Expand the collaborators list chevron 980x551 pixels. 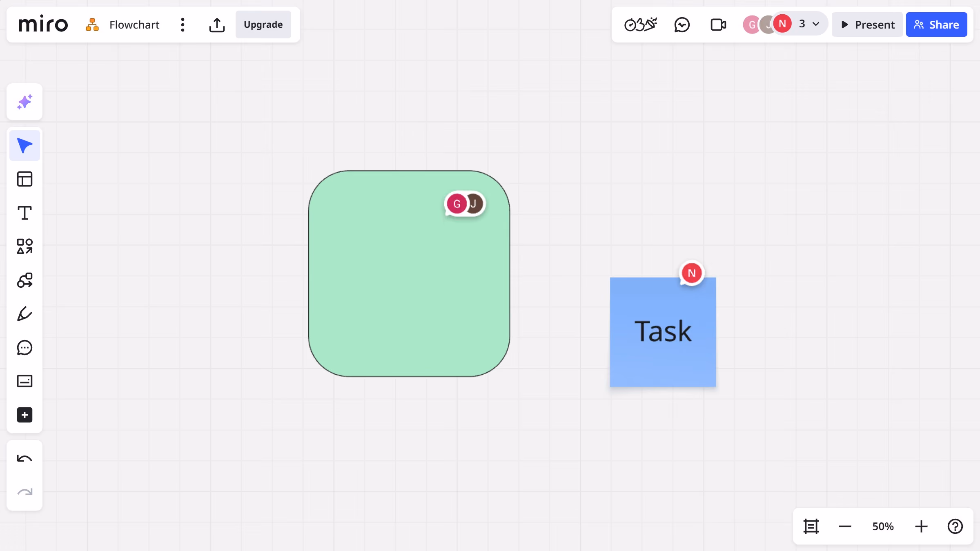[816, 24]
